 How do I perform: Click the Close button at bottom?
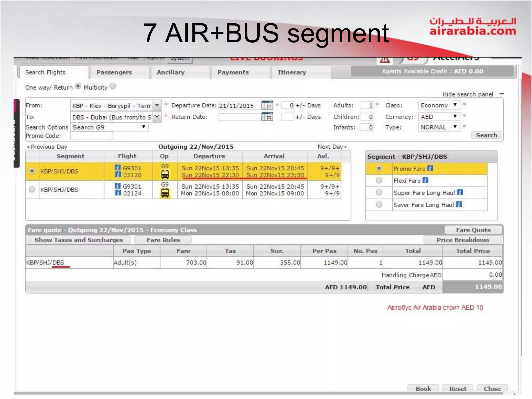click(x=492, y=389)
